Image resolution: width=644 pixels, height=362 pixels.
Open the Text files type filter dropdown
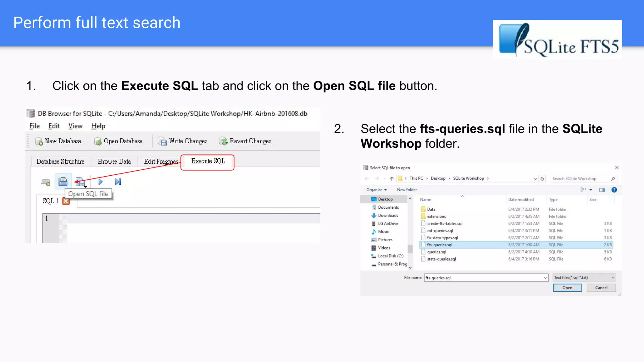tap(584, 278)
